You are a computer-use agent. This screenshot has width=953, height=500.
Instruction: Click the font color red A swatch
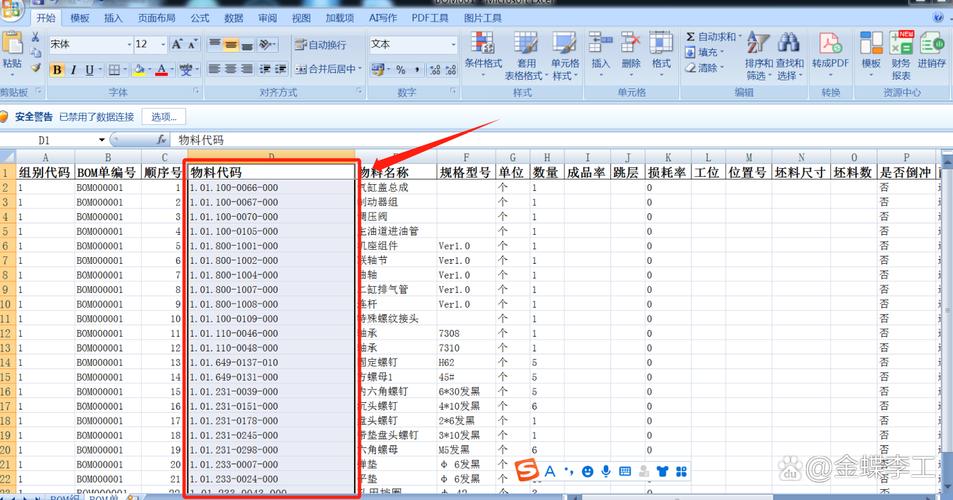[x=161, y=70]
